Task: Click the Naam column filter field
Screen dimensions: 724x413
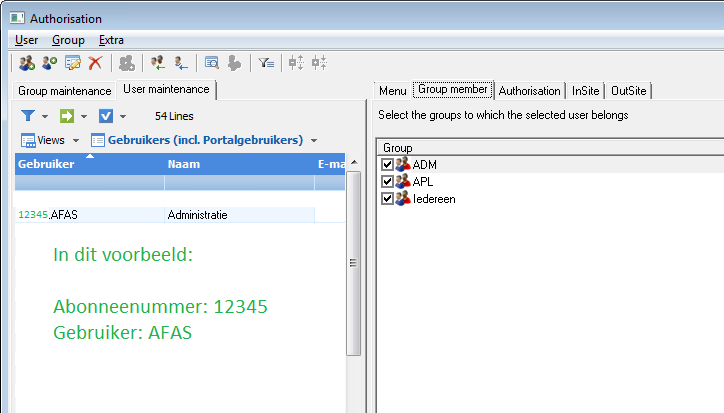Action: point(240,182)
